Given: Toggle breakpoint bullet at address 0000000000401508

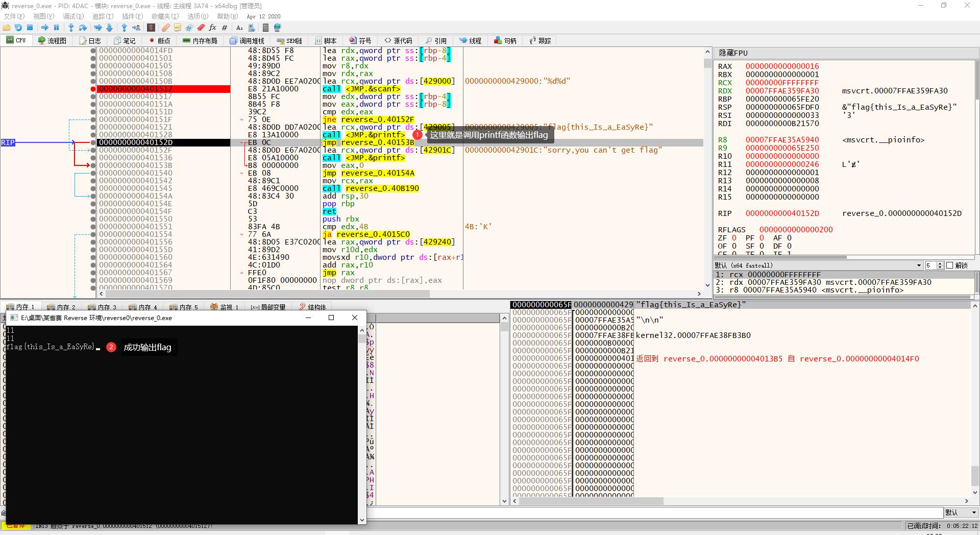Looking at the screenshot, I should [93, 74].
